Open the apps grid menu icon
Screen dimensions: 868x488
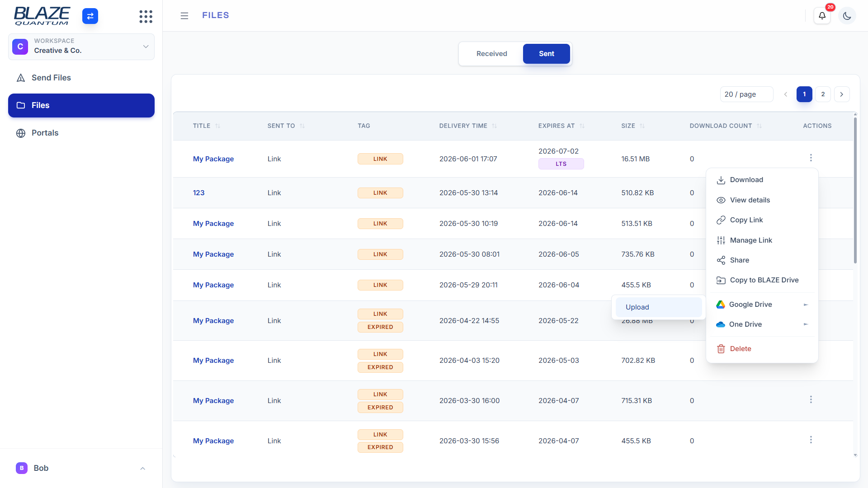[146, 16]
